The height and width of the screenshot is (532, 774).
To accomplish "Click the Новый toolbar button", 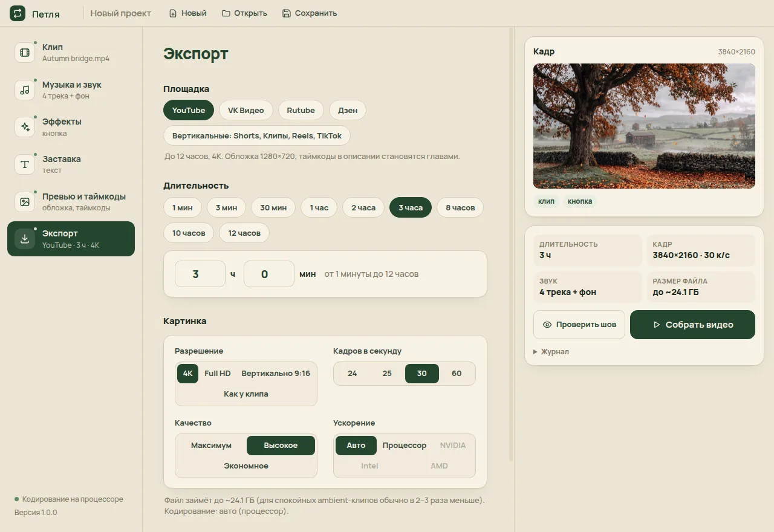I will [x=187, y=13].
